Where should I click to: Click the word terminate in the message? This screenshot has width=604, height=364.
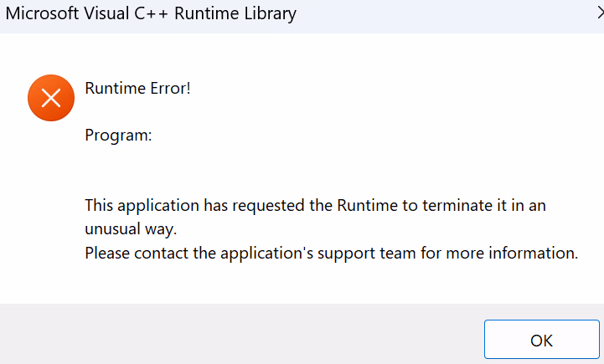tap(457, 206)
